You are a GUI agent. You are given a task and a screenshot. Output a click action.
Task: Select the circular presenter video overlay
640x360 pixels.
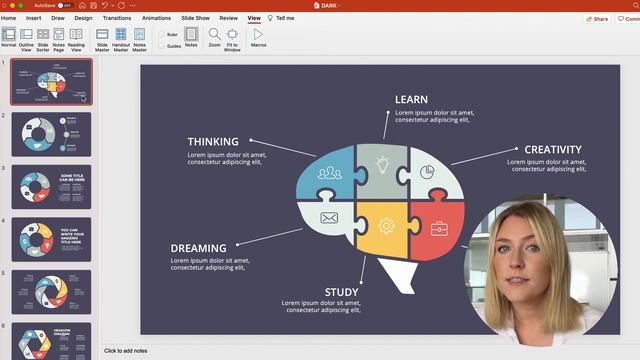(x=541, y=269)
